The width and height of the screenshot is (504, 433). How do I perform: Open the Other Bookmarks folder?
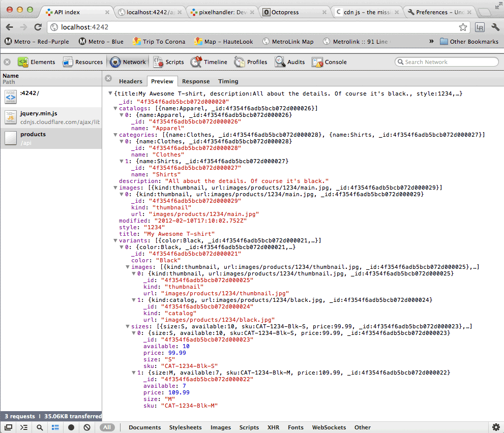468,41
